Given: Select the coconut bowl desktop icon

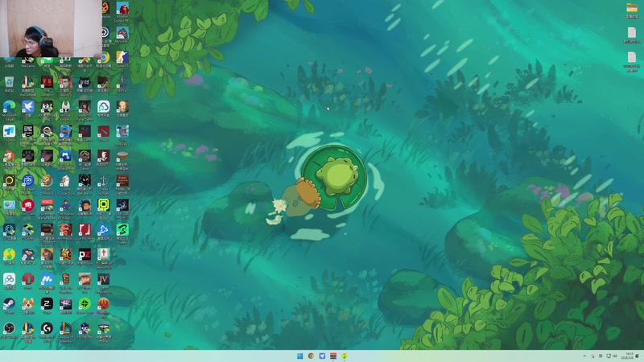Looking at the screenshot, I should 122,156.
